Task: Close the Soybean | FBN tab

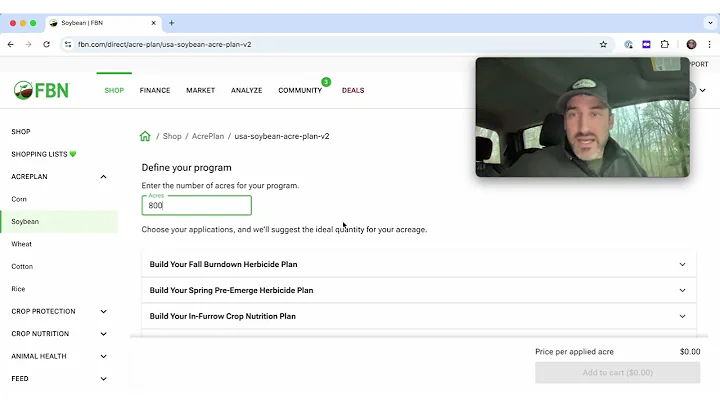Action: 153,23
